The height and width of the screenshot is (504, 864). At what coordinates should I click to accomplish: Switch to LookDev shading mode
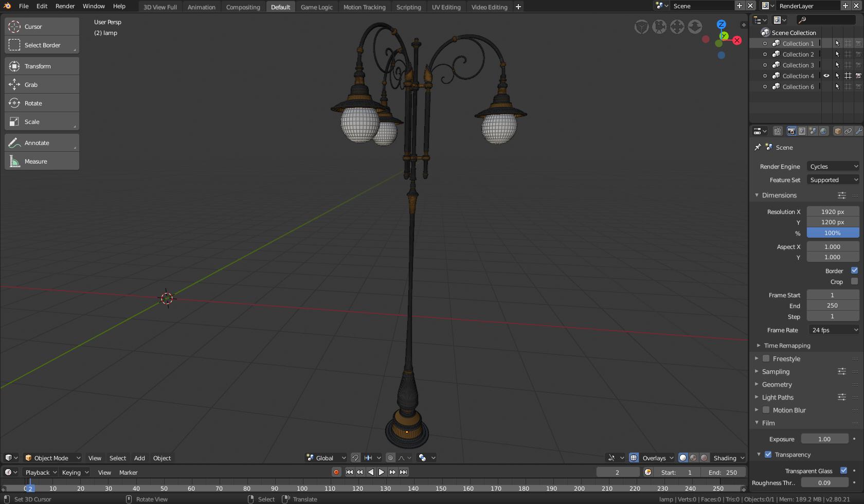tap(693, 458)
